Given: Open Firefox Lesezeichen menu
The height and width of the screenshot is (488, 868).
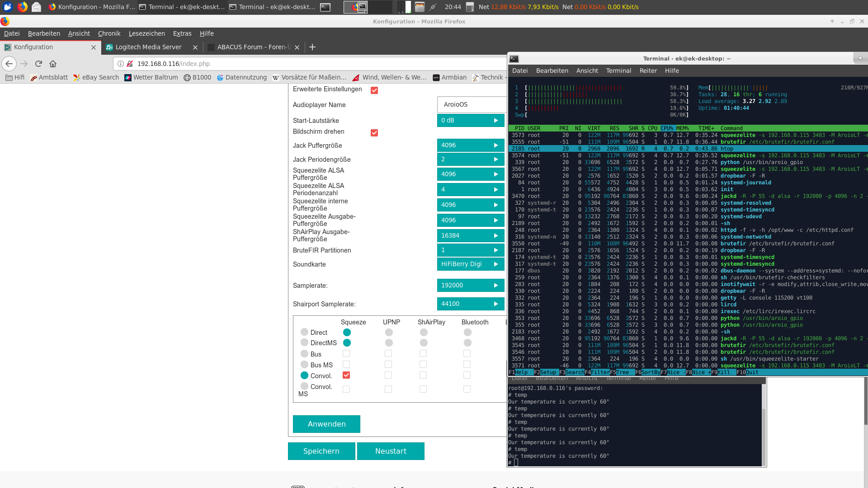Looking at the screenshot, I should (146, 33).
